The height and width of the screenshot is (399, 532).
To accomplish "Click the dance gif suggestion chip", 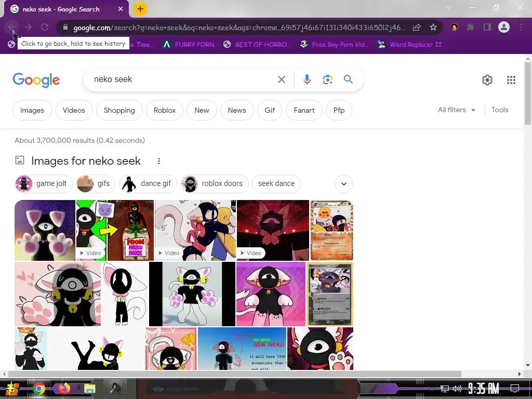I will point(148,183).
